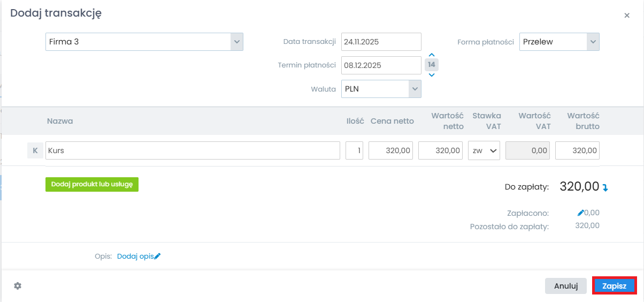Click the Cena netto input field
644x302 pixels.
pos(391,151)
